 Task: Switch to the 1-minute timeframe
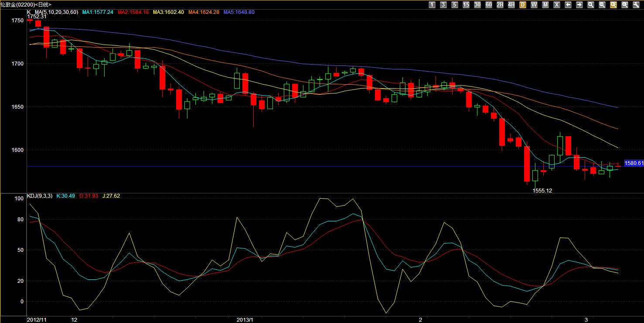(432, 5)
